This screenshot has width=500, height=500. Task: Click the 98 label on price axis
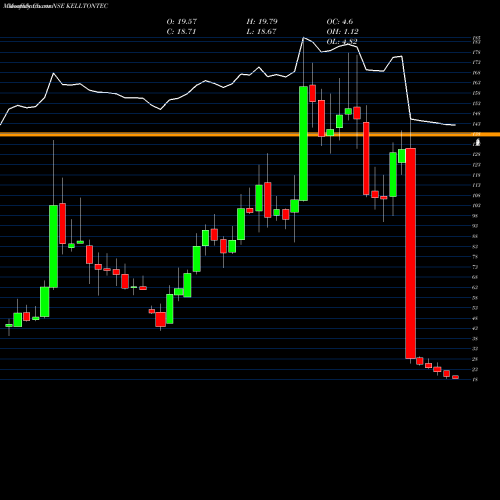click(475, 216)
